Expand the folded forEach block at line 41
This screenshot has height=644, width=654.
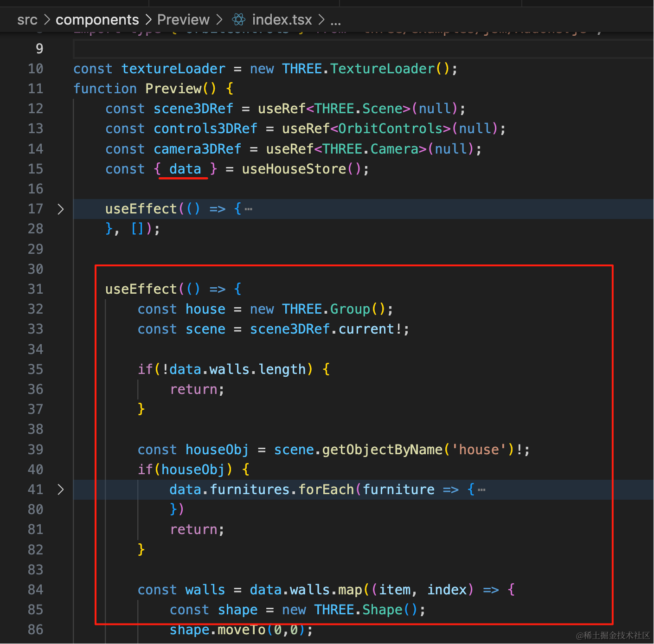pos(60,489)
